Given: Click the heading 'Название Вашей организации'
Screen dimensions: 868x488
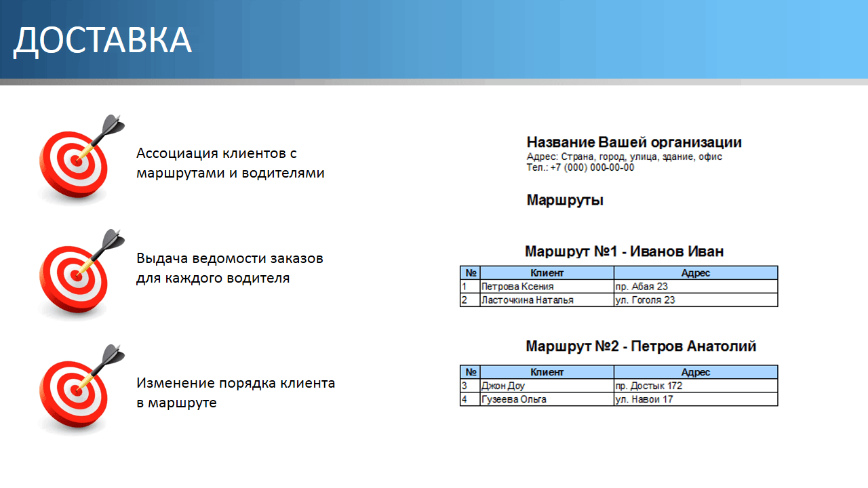Looking at the screenshot, I should (634, 142).
